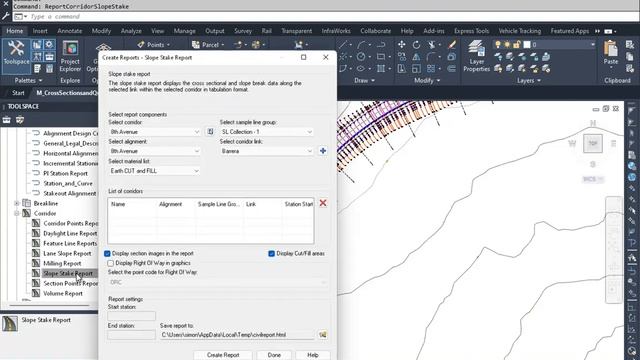Switch to the Insert ribbon tab
The width and height of the screenshot is (640, 360).
pyautogui.click(x=40, y=31)
